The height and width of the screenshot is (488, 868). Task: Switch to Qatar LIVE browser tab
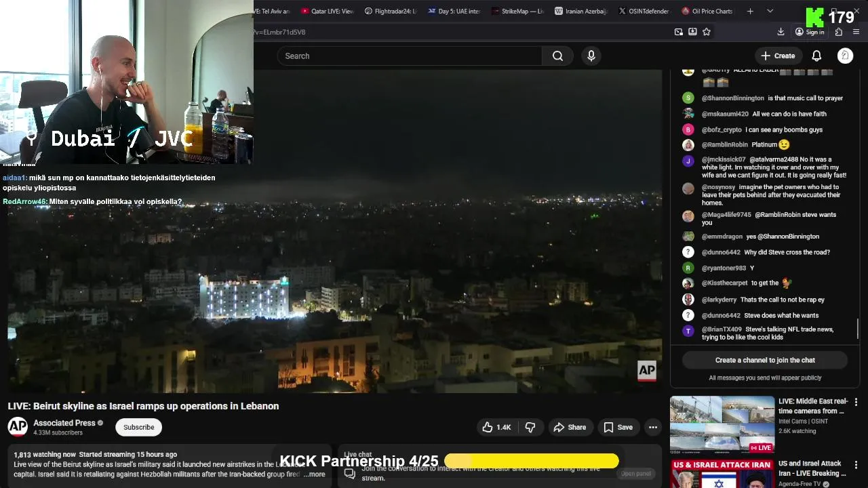click(x=327, y=11)
